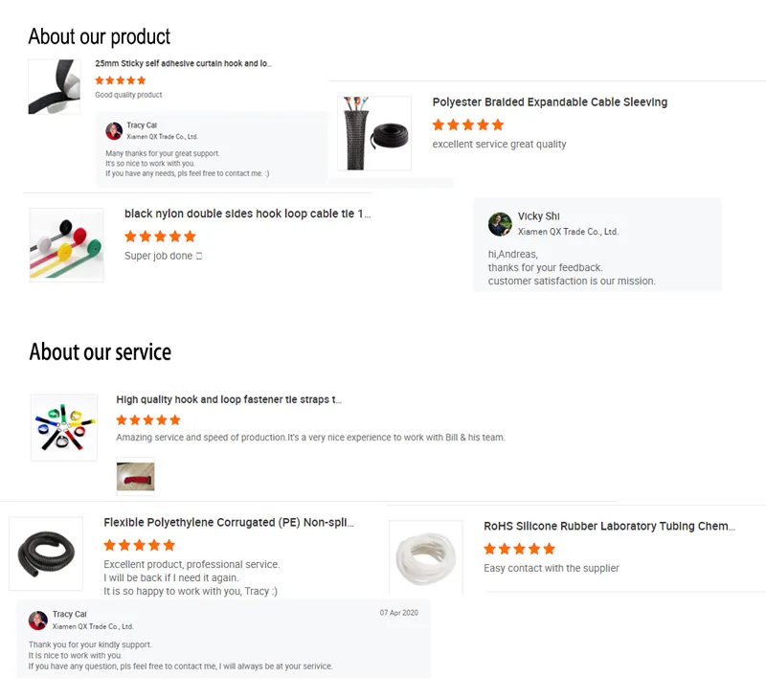View the white silicone tubing image

pyautogui.click(x=426, y=557)
